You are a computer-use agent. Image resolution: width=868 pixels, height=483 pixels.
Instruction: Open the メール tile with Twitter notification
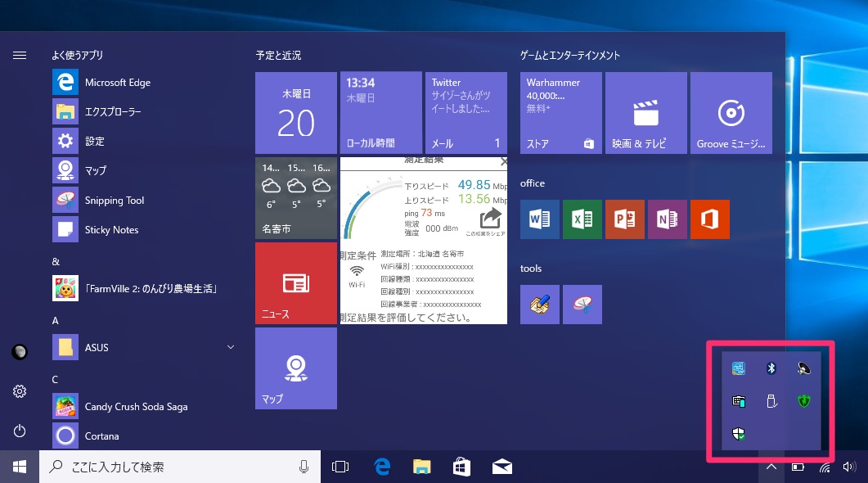point(466,113)
